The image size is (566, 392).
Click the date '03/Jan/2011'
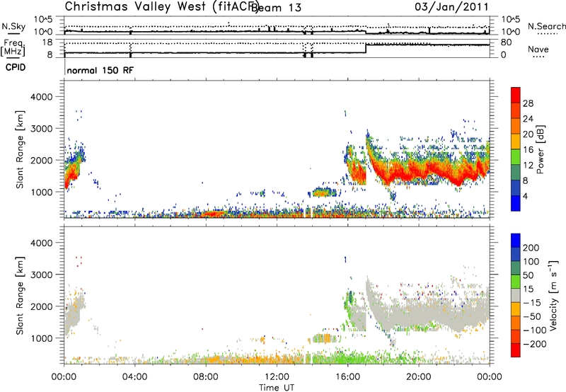[451, 6]
